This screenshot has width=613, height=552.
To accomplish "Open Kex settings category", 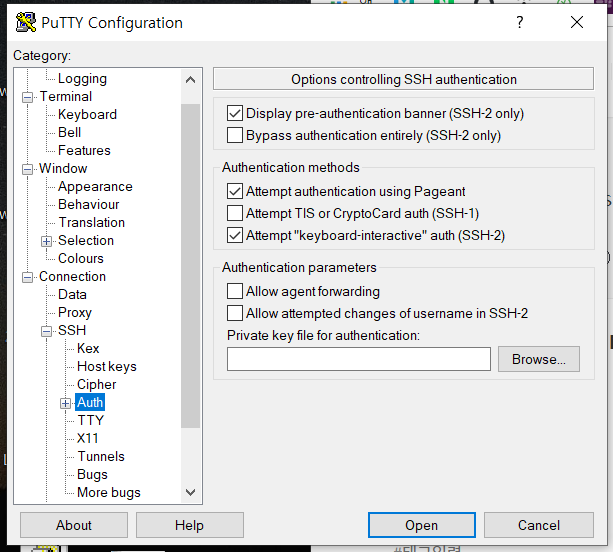I will point(88,348).
